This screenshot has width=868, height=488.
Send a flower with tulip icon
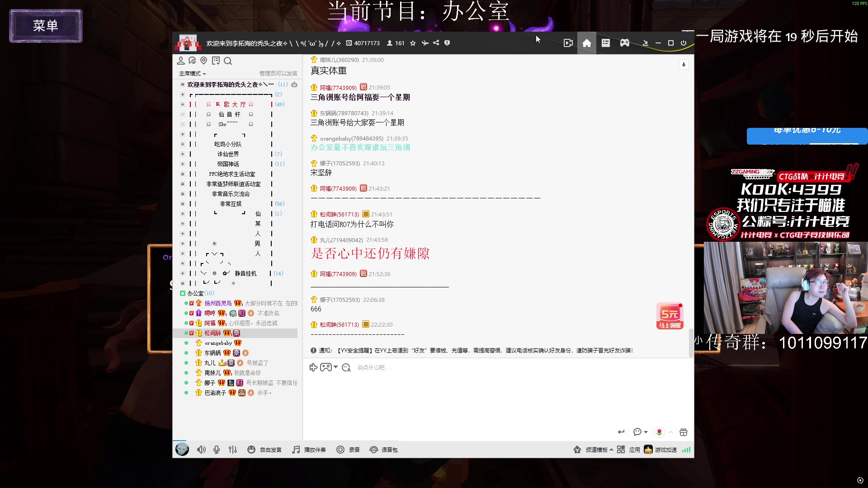click(660, 432)
